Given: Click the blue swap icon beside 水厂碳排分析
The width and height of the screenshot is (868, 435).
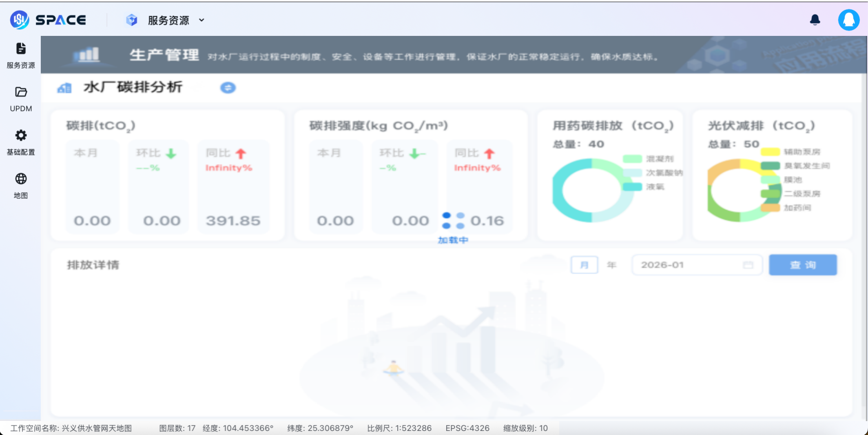Looking at the screenshot, I should point(228,87).
